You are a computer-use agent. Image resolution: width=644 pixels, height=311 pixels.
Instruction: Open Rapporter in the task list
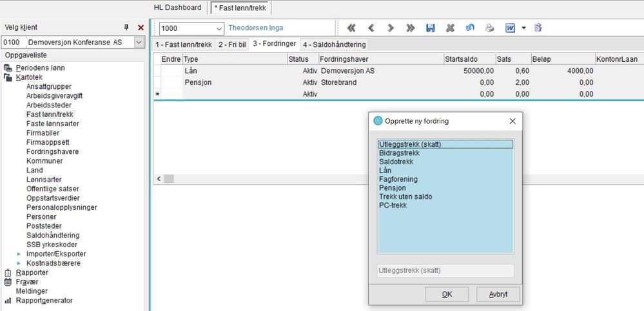(32, 272)
